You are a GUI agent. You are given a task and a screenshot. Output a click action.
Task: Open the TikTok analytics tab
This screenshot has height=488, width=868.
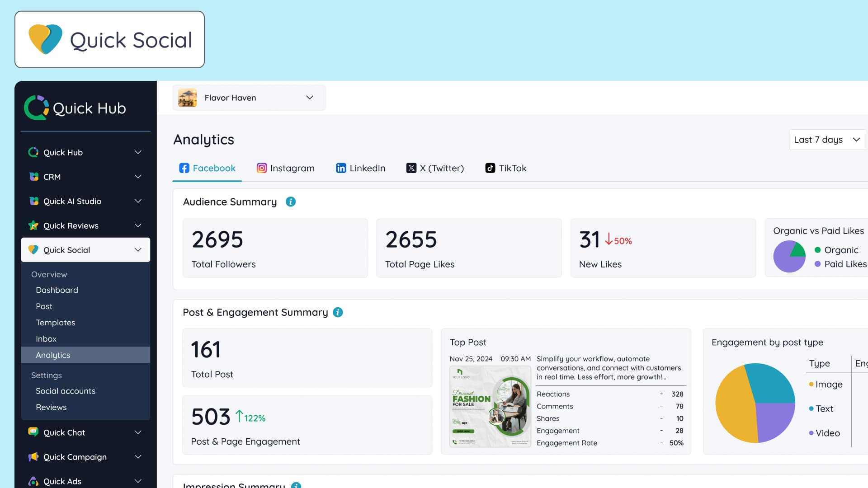point(506,168)
